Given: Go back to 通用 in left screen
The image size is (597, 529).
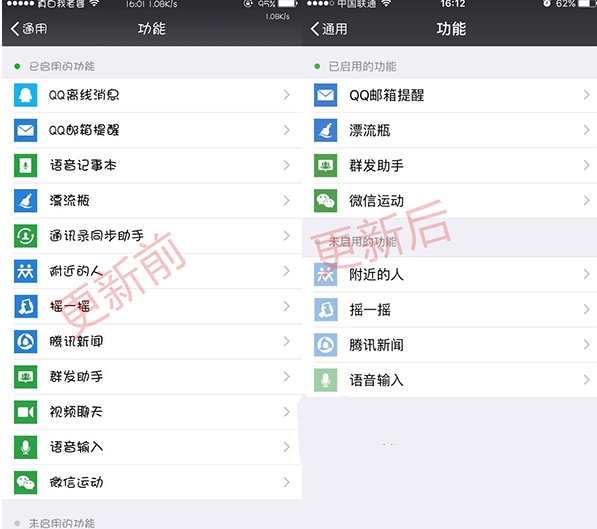Looking at the screenshot, I should [x=29, y=29].
